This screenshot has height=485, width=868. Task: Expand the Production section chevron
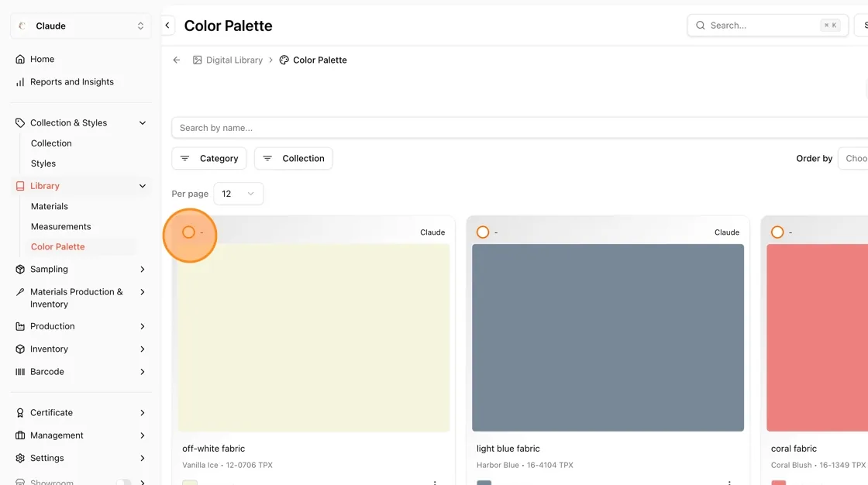[143, 327]
